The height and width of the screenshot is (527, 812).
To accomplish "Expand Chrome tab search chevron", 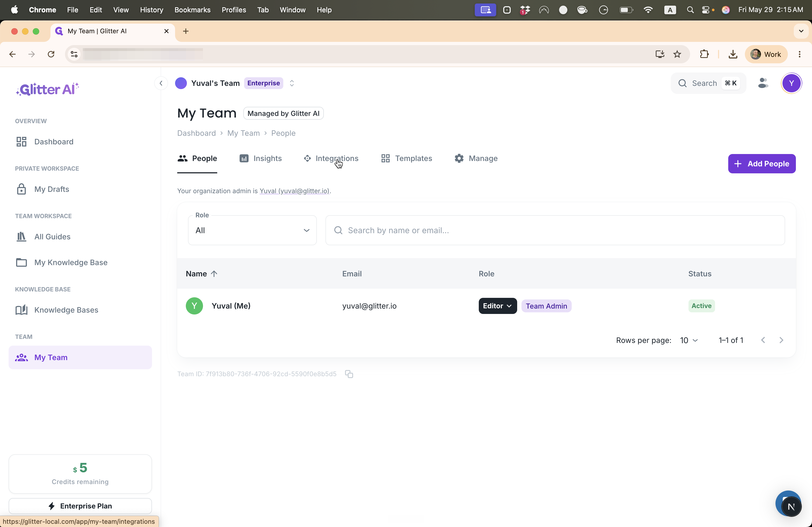I will 801,31.
